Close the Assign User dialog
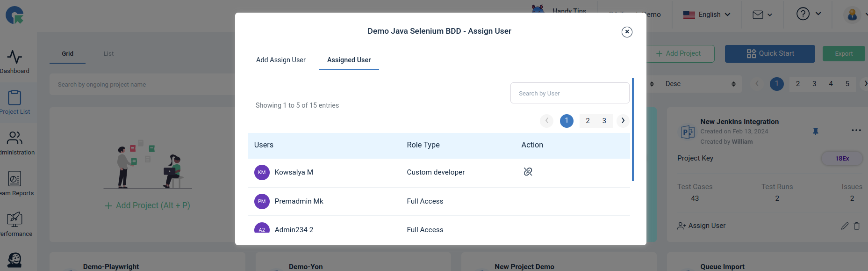The width and height of the screenshot is (868, 271). (x=627, y=32)
